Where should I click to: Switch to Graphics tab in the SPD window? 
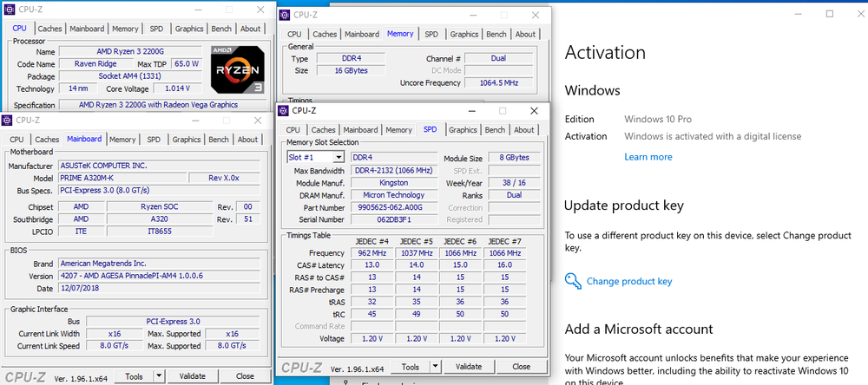(463, 130)
